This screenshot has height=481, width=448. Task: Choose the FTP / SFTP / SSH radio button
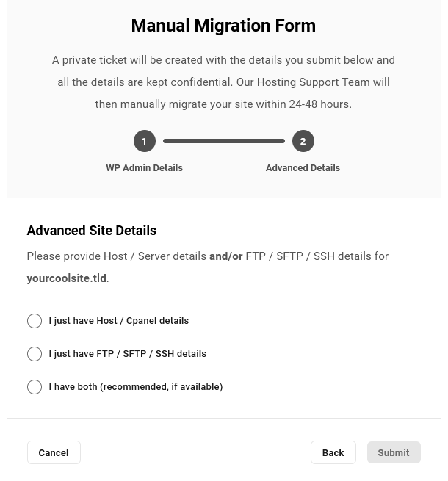coord(35,354)
